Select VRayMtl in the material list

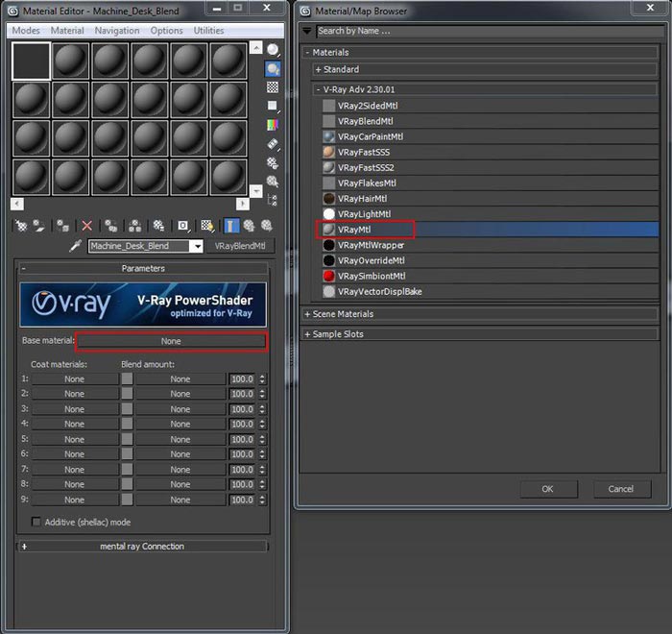pyautogui.click(x=491, y=230)
